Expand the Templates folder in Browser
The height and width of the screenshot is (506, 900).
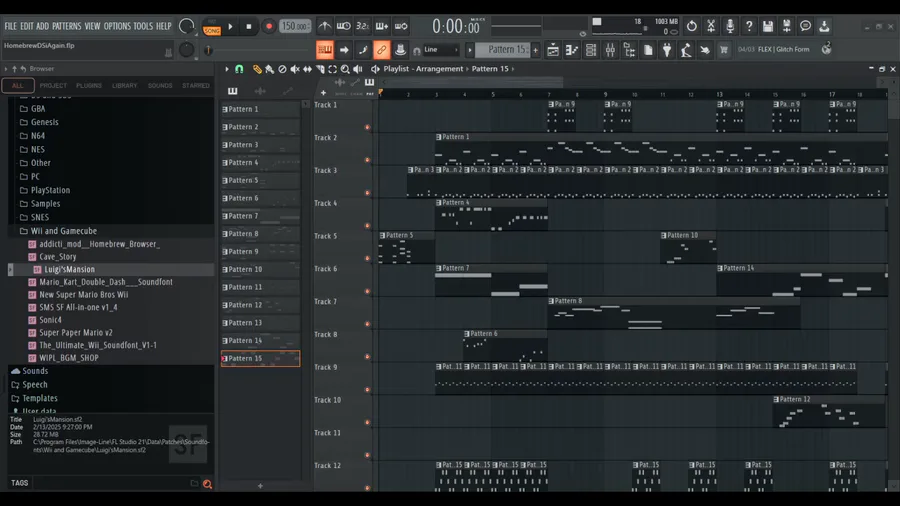[40, 398]
